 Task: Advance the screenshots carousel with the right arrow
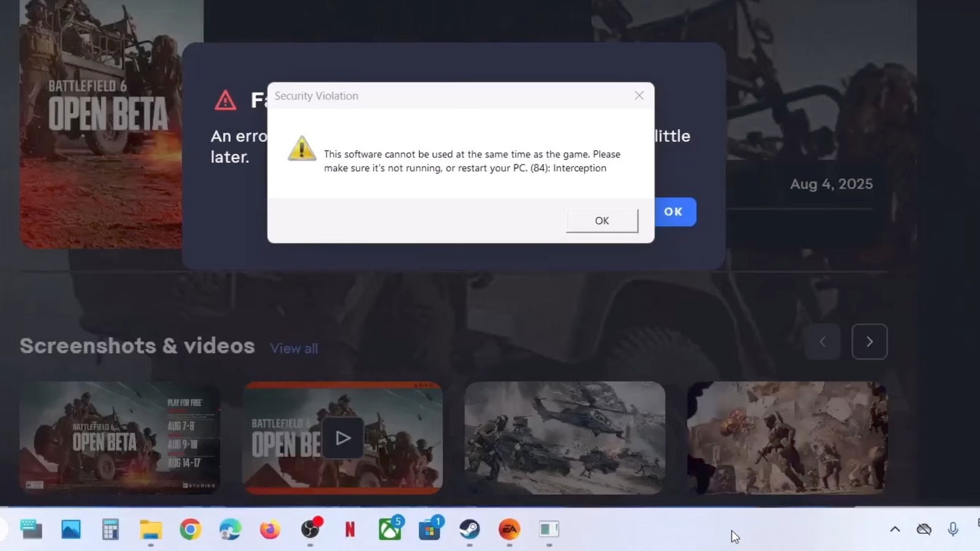click(x=869, y=342)
